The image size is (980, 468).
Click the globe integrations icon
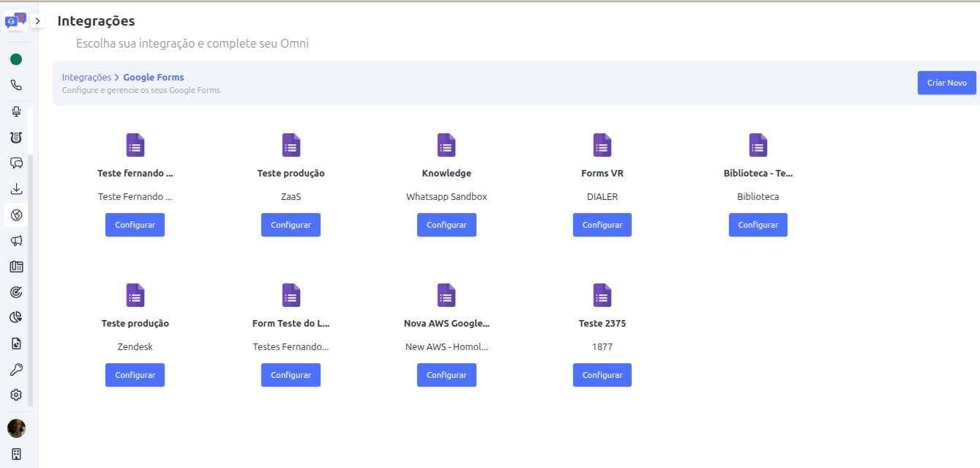pos(15,215)
